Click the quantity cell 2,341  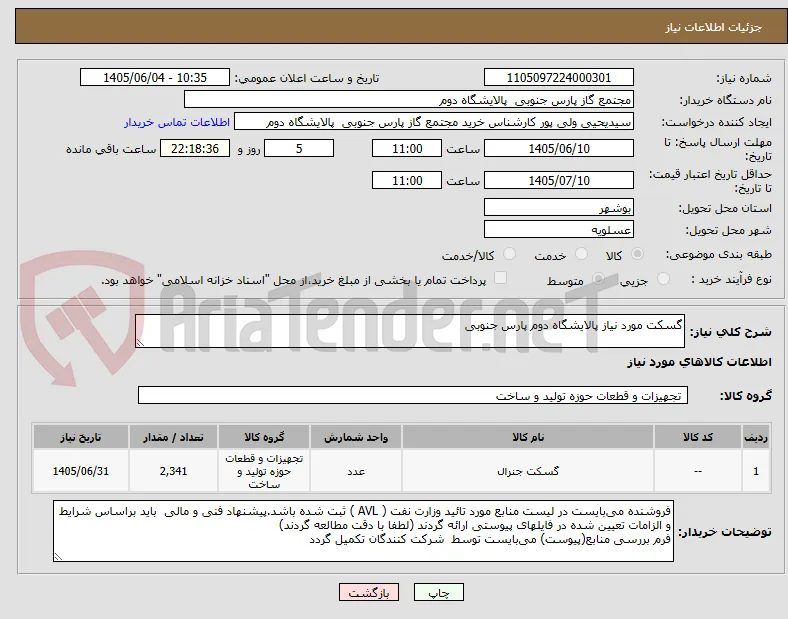coord(173,471)
